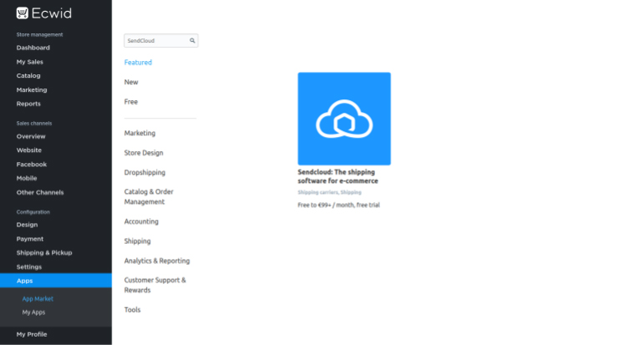Image resolution: width=644 pixels, height=345 pixels.
Task: Switch to My Apps submenu
Action: 33,312
